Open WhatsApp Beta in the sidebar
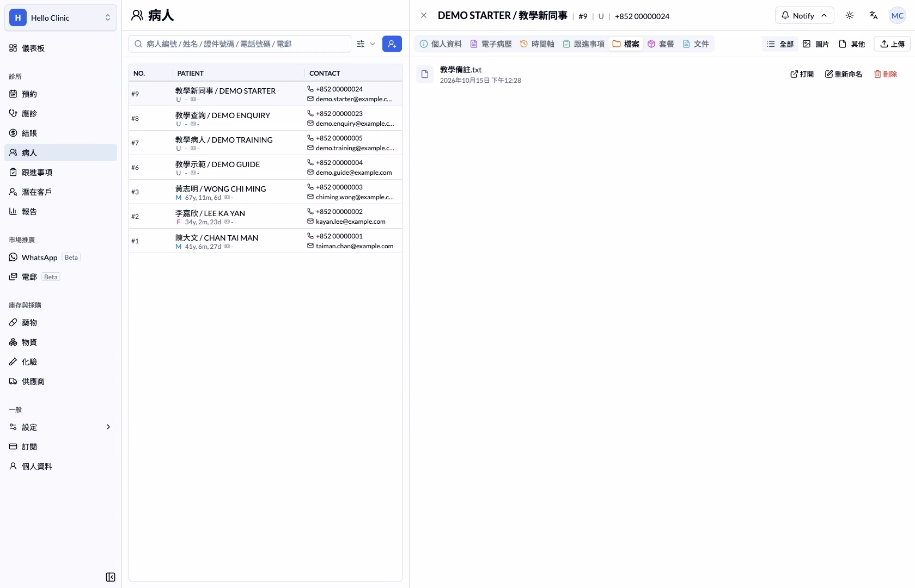915x588 pixels. click(x=60, y=258)
